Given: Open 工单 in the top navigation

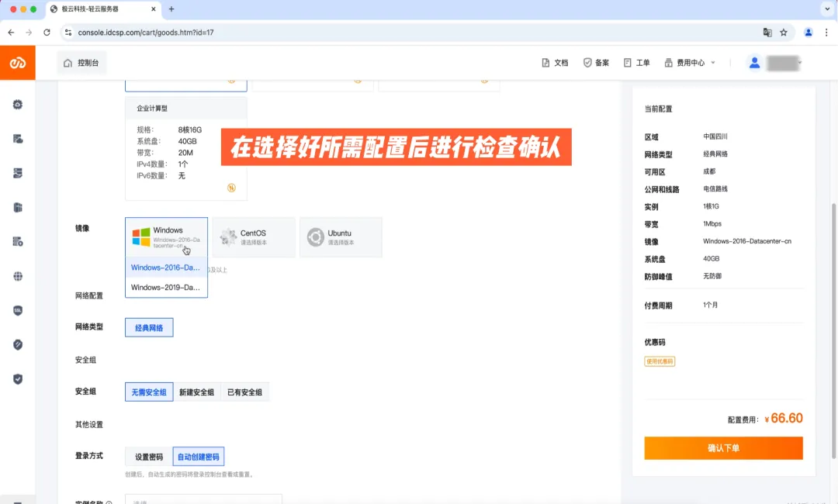Looking at the screenshot, I should point(636,63).
